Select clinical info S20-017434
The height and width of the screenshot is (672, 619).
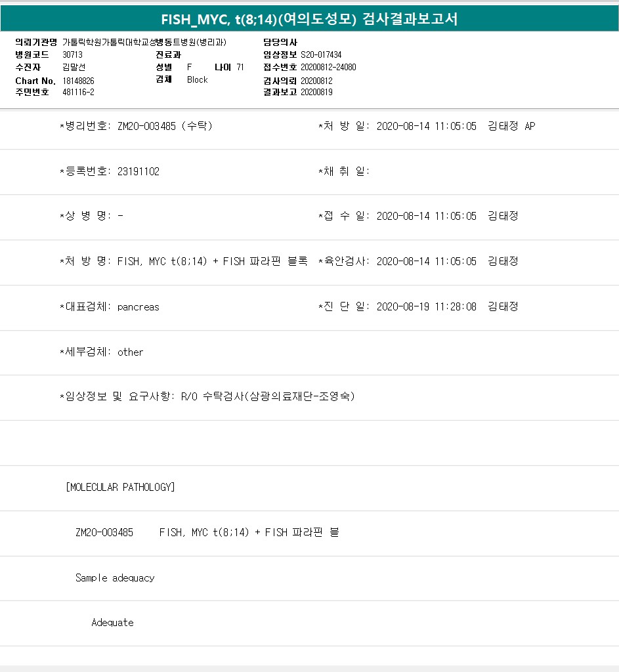[321, 55]
